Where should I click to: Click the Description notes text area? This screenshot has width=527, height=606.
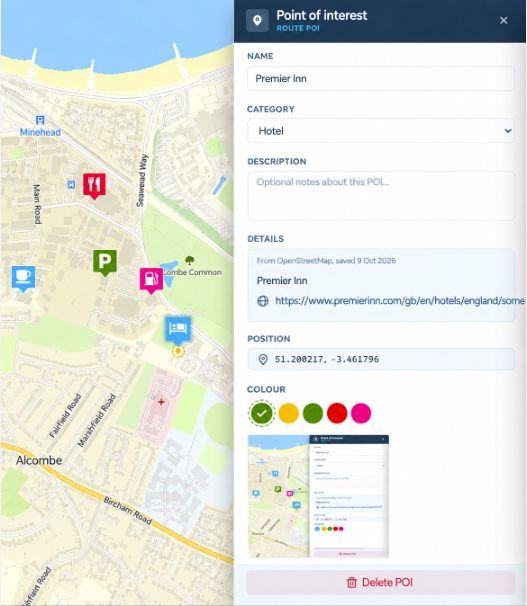tap(381, 196)
